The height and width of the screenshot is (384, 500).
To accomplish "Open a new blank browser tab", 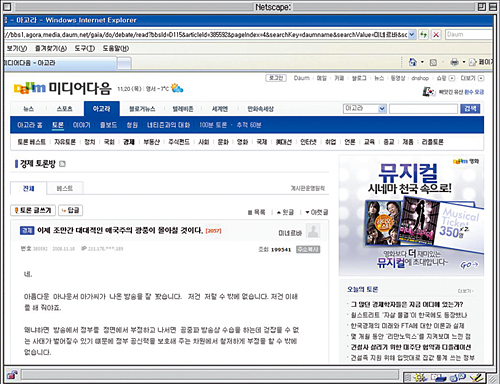I will coord(124,63).
